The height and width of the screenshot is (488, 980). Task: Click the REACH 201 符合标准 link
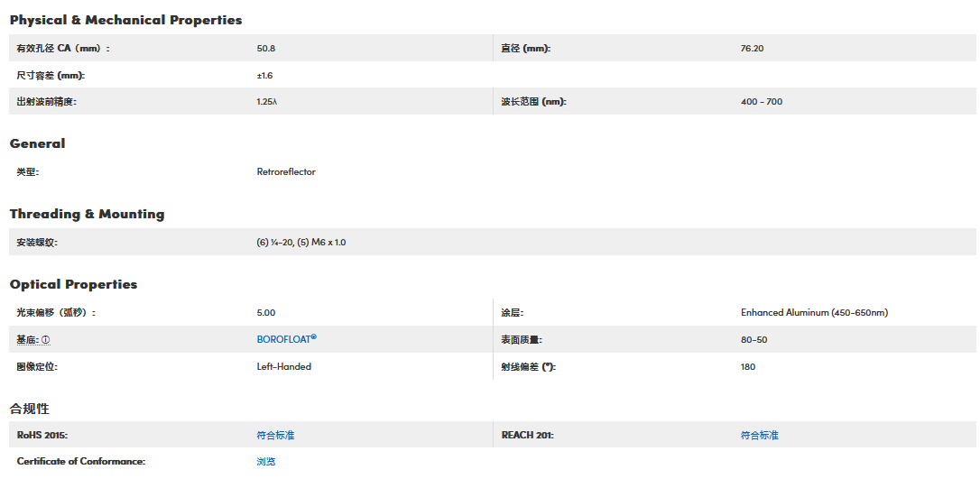click(760, 436)
